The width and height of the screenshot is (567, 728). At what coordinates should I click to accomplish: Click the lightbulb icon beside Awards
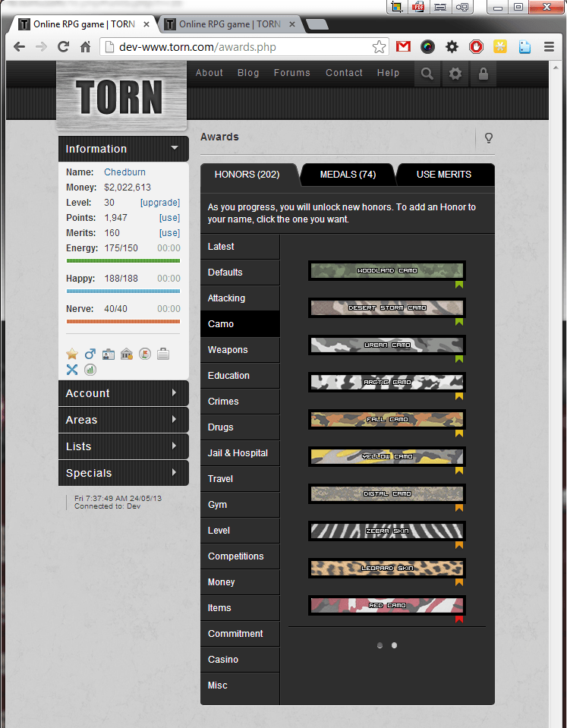coord(489,138)
